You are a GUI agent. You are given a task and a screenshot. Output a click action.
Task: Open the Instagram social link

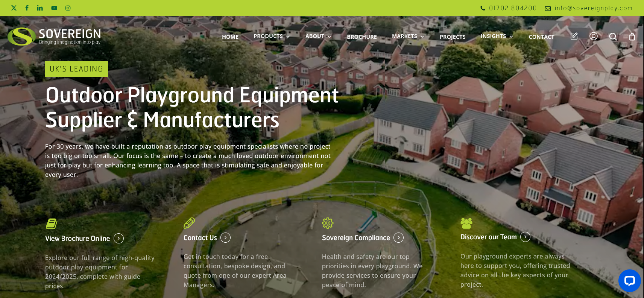[68, 8]
